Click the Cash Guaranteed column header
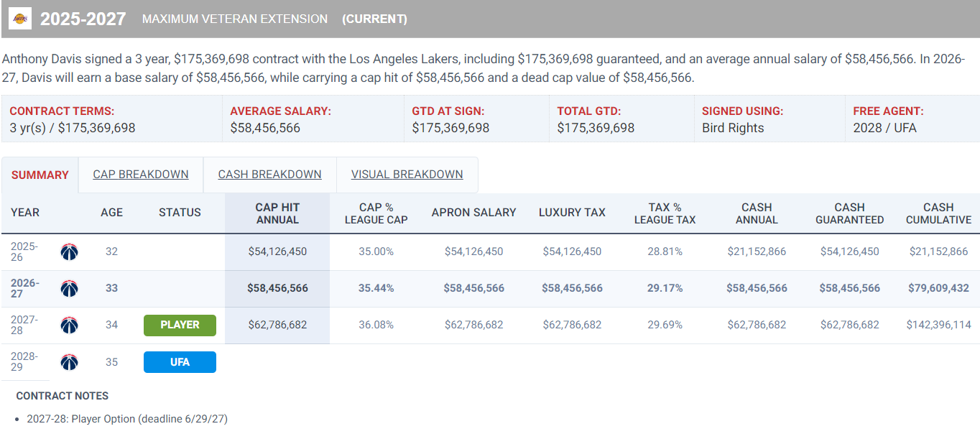 click(850, 213)
